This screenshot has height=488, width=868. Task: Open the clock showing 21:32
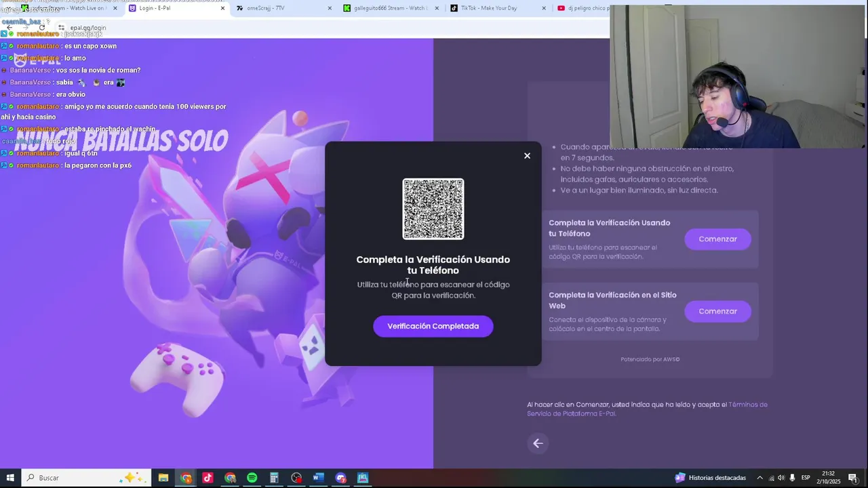click(828, 478)
